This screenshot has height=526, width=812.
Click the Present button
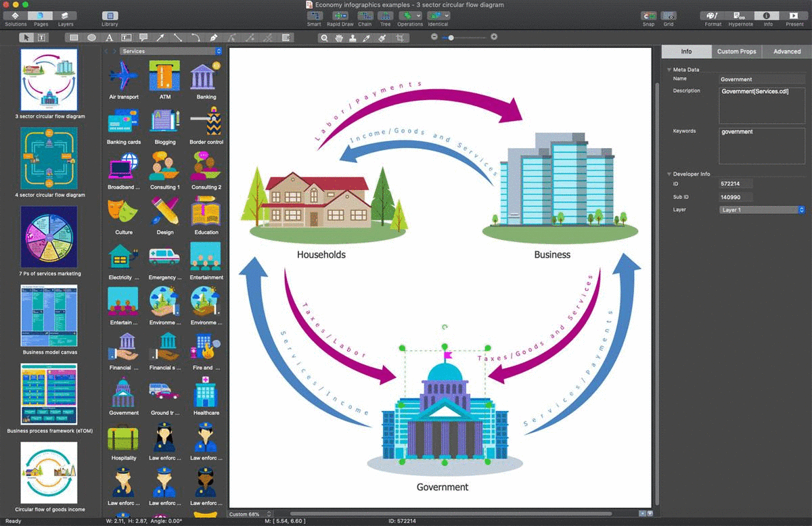point(794,16)
